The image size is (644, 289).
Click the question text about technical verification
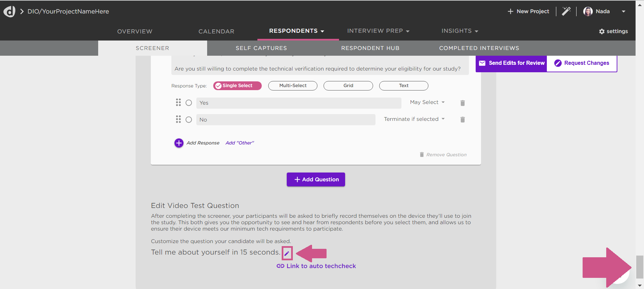pyautogui.click(x=317, y=69)
